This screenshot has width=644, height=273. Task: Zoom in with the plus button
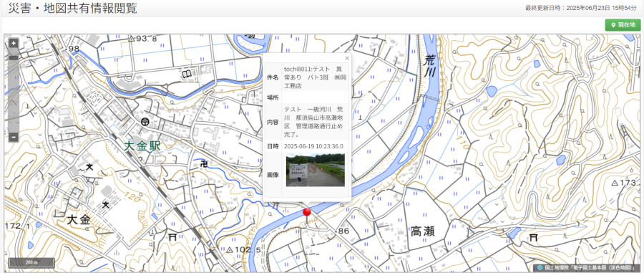tap(14, 43)
